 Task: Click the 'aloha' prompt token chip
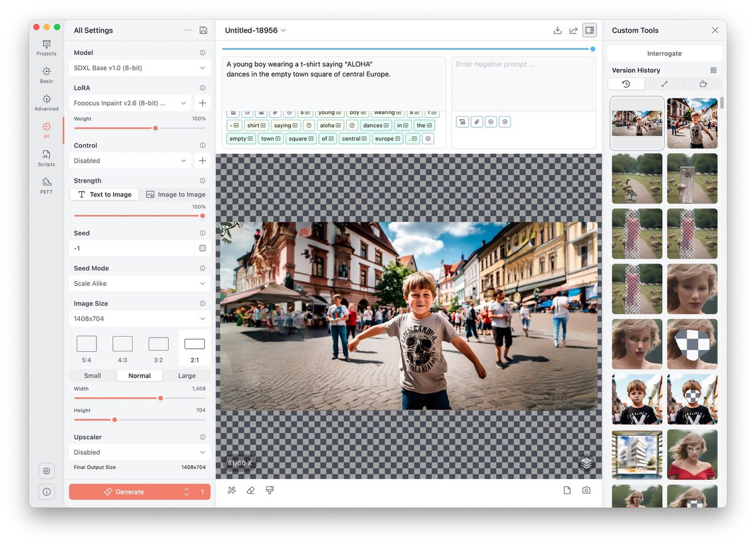(330, 125)
